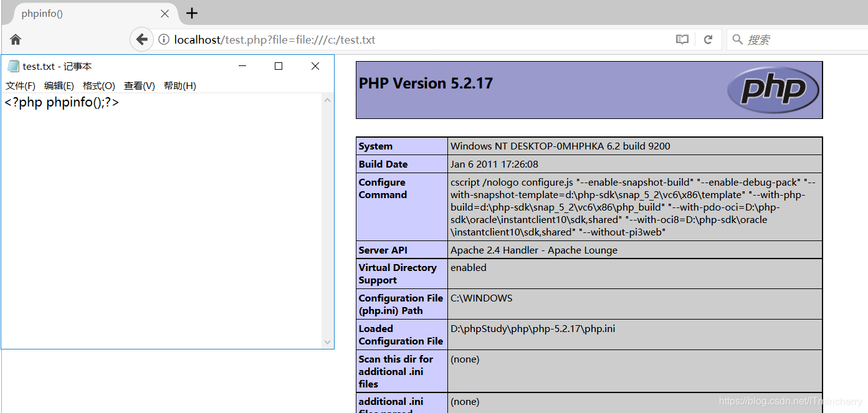Screen dimensions: 868x413
Task: Minimize the test.txt Notepad window
Action: coord(242,66)
